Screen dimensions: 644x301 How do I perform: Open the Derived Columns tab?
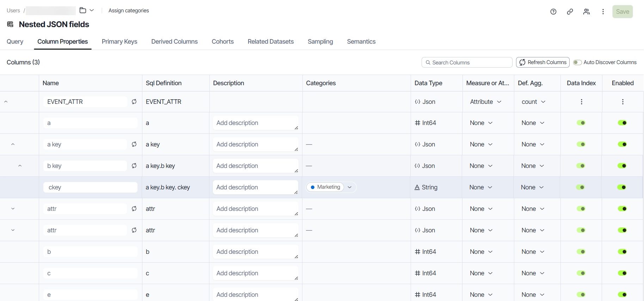pyautogui.click(x=174, y=42)
